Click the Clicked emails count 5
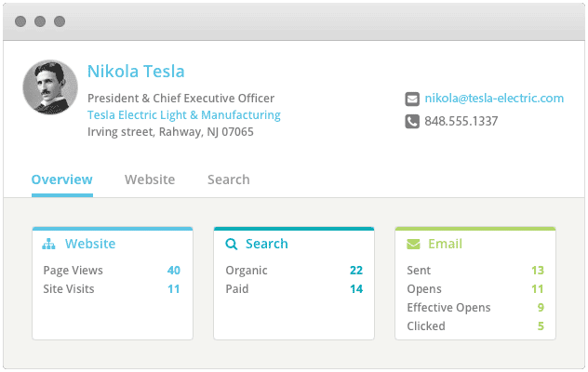Viewport: 588px width, 372px height. [x=541, y=326]
